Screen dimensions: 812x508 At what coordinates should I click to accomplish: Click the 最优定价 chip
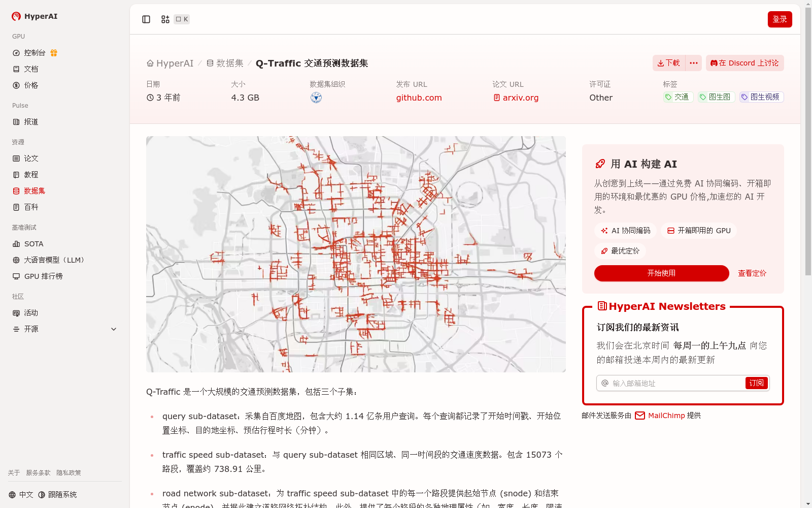[620, 251]
